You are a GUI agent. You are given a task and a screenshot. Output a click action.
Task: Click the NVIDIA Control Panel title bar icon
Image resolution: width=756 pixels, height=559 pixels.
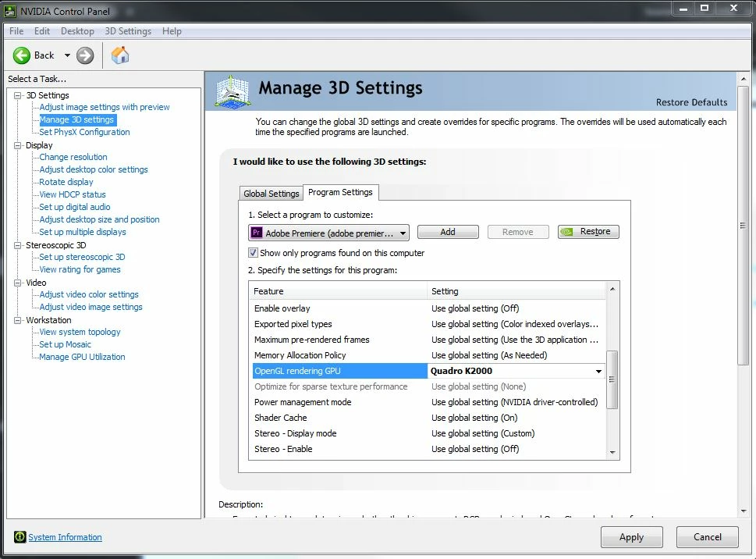[9, 11]
